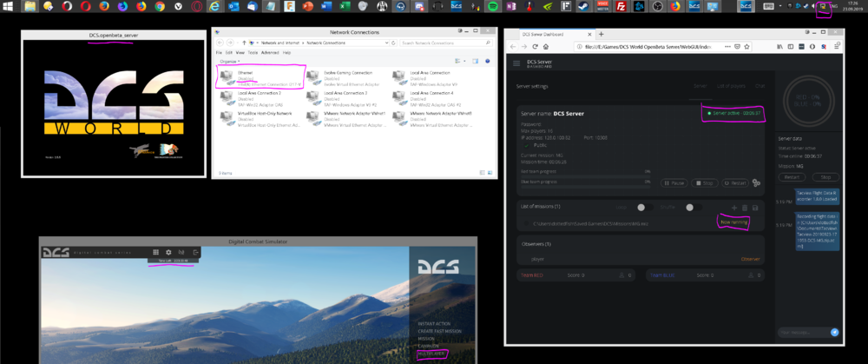Image resolution: width=868 pixels, height=364 pixels.
Task: Go up one level in Network Connections
Action: click(x=244, y=43)
